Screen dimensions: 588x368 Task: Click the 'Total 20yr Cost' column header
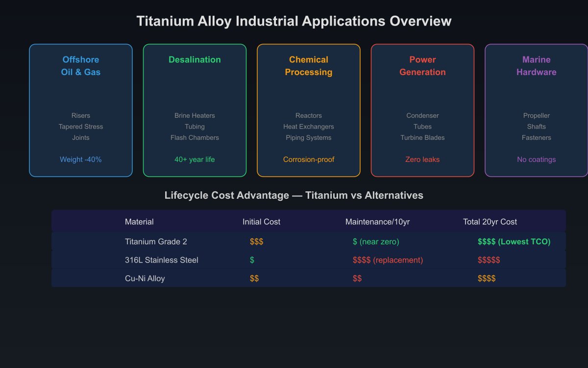(x=490, y=222)
